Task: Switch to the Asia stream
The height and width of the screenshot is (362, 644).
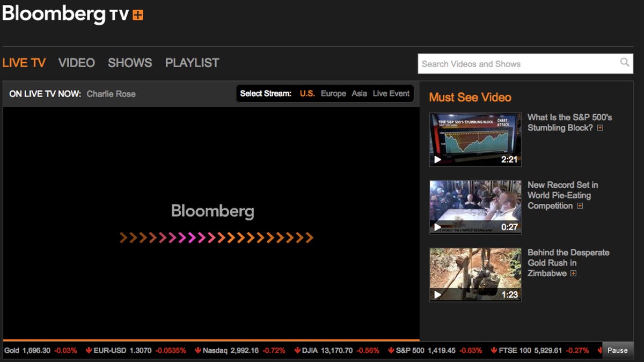Action: (360, 93)
